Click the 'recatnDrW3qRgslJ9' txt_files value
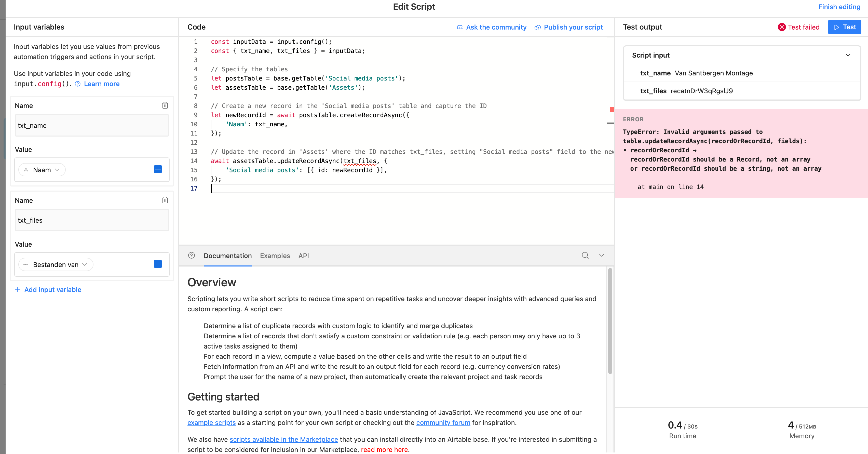Image resolution: width=868 pixels, height=454 pixels. click(x=701, y=91)
